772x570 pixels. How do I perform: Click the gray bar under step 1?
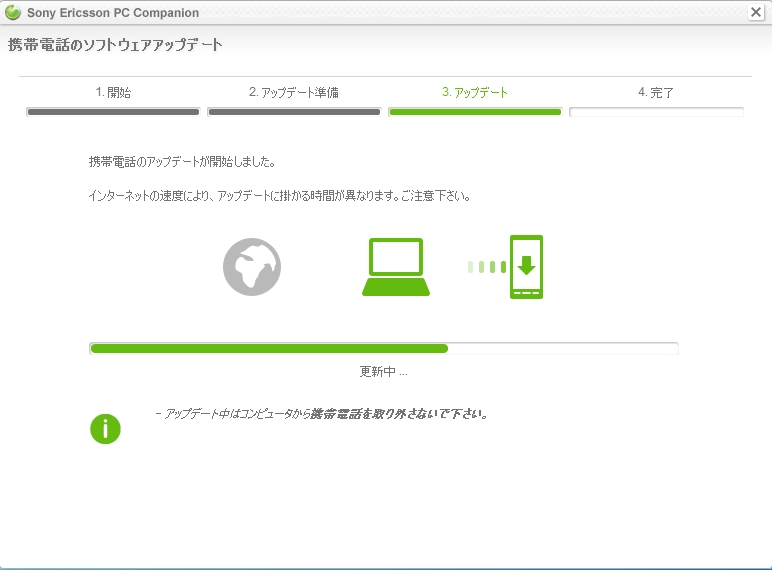[x=113, y=112]
